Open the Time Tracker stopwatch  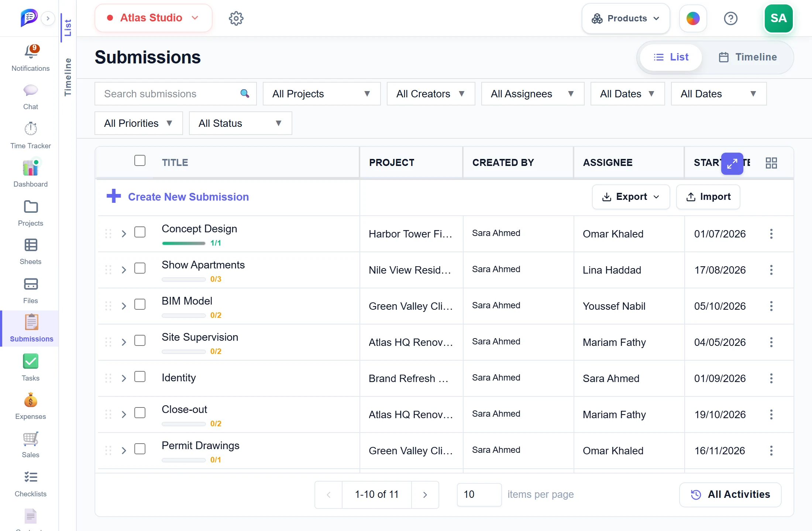pos(31,129)
